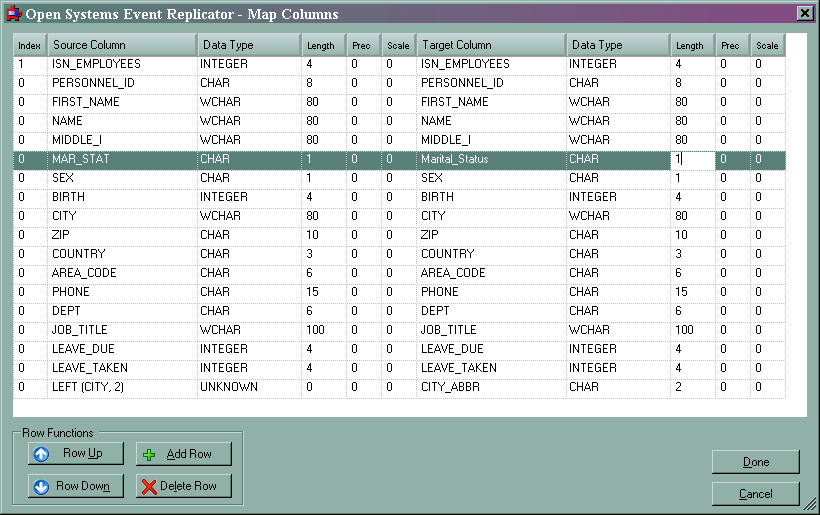Viewport: 820px width, 515px height.
Task: Click the blue Row Down arrow icon
Action: pyautogui.click(x=41, y=487)
